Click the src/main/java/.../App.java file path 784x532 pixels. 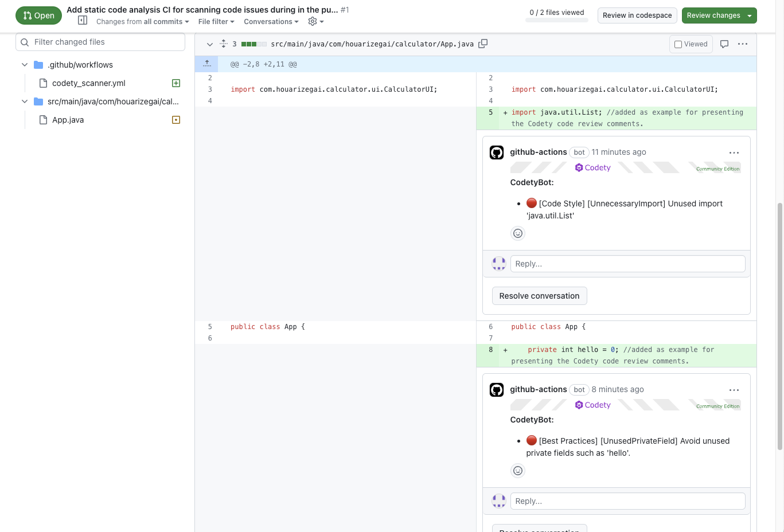372,44
